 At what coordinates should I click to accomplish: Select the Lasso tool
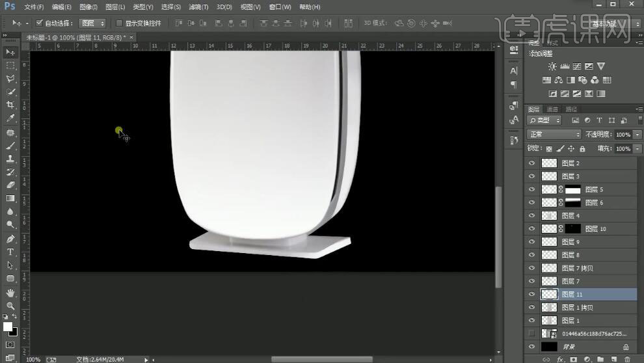coord(10,79)
